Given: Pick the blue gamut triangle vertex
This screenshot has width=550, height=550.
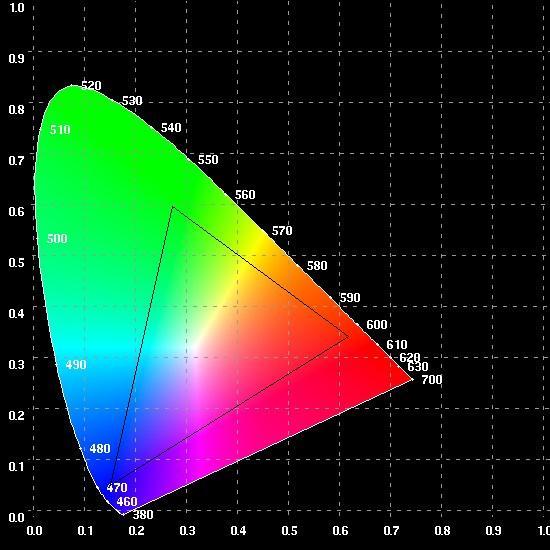Looking at the screenshot, I should [x=110, y=483].
